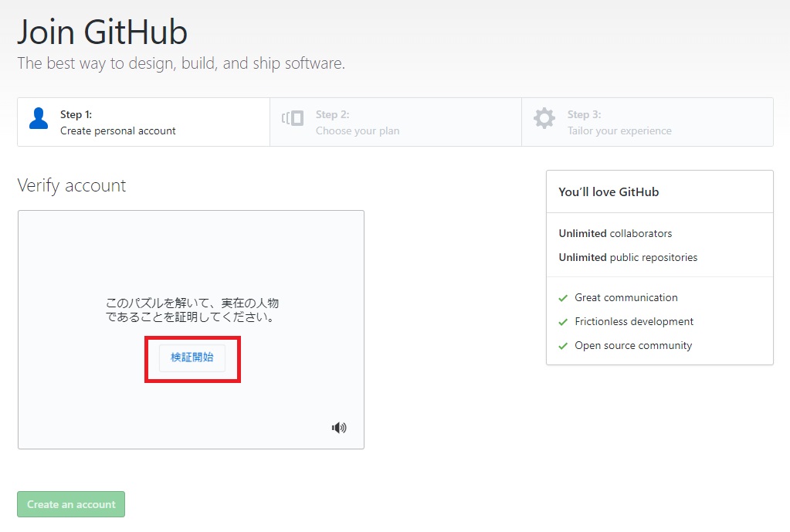This screenshot has width=790, height=532.
Task: Open Step 2 Choose your plan tab
Action: click(x=395, y=123)
